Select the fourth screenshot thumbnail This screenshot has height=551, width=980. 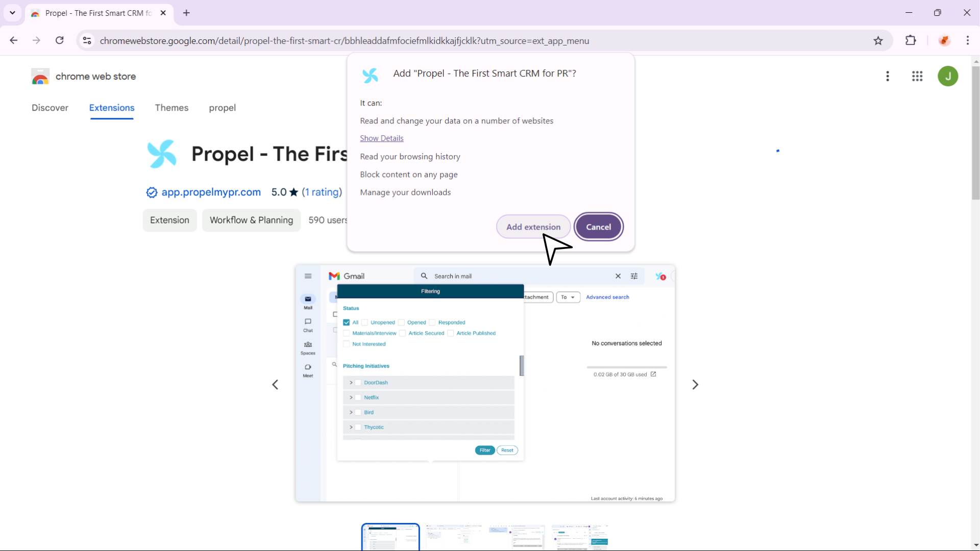coord(580,537)
